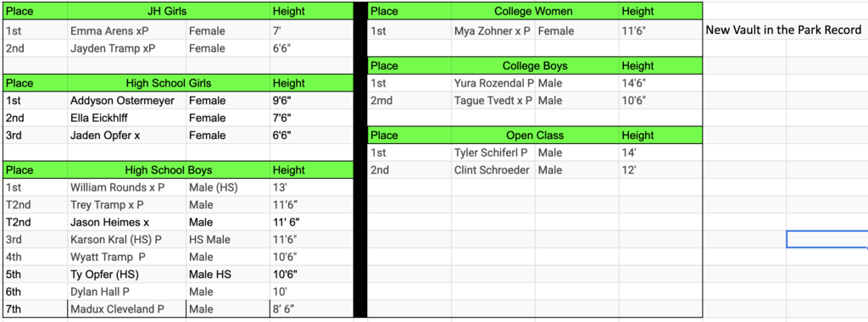Select the William Rounds x P cell
The image size is (868, 322).
[x=127, y=187]
